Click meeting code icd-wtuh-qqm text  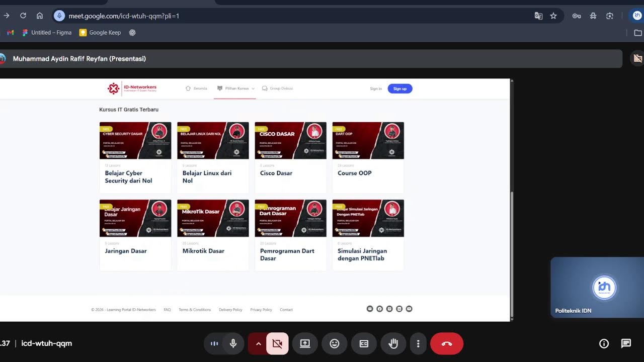47,343
